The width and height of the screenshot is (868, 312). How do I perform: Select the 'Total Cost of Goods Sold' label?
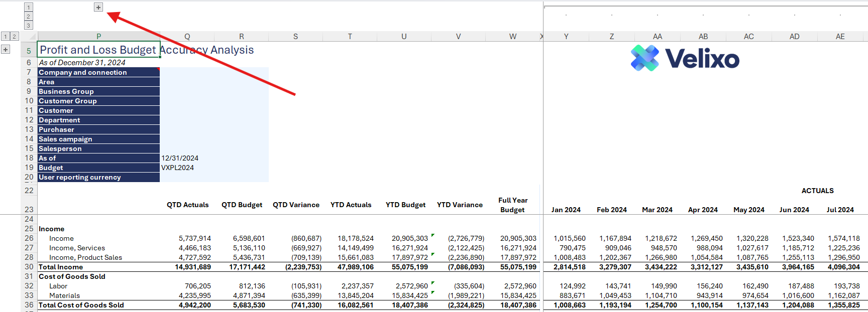pos(81,305)
